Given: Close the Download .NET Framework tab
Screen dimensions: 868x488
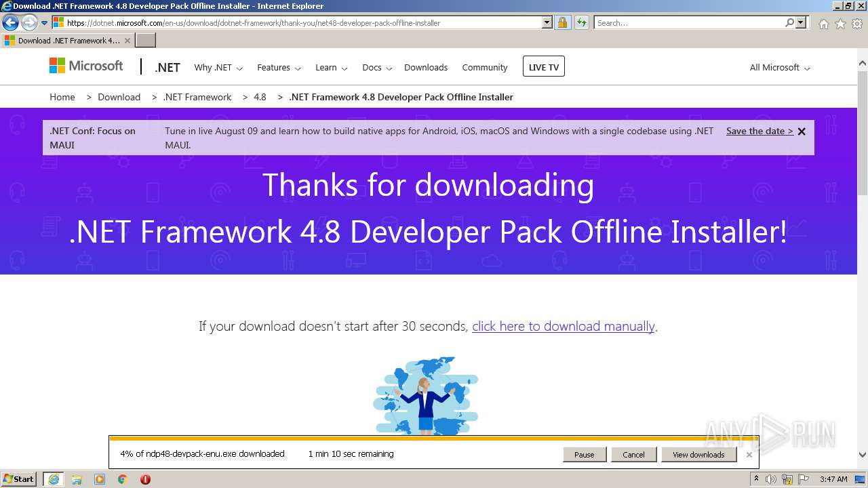Looking at the screenshot, I should click(x=127, y=41).
